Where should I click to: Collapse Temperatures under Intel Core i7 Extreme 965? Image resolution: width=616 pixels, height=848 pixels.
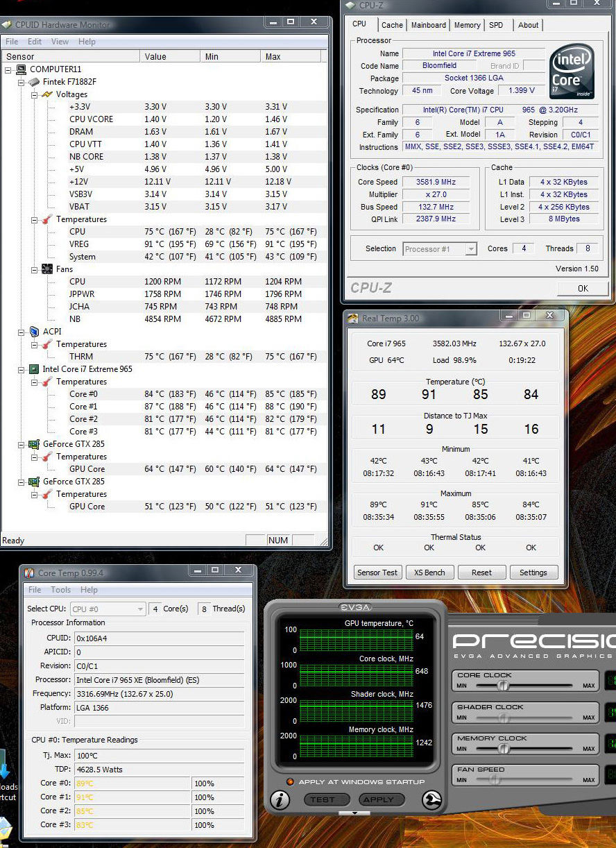[34, 382]
